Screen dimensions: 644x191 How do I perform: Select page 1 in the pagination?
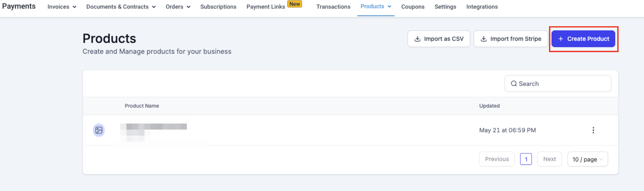(526, 159)
